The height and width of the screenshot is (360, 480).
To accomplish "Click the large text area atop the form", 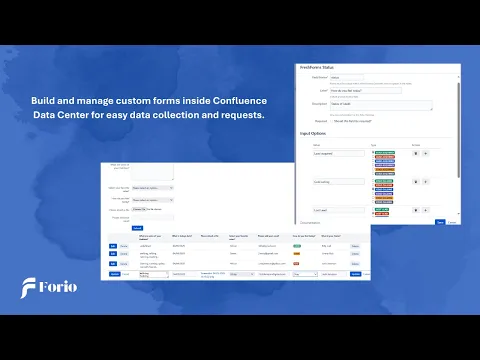I will [x=153, y=172].
